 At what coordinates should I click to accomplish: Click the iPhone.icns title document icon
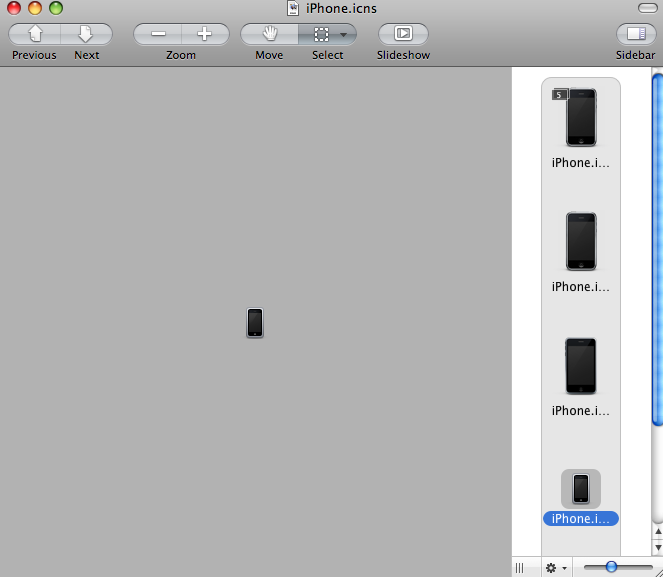[x=293, y=8]
